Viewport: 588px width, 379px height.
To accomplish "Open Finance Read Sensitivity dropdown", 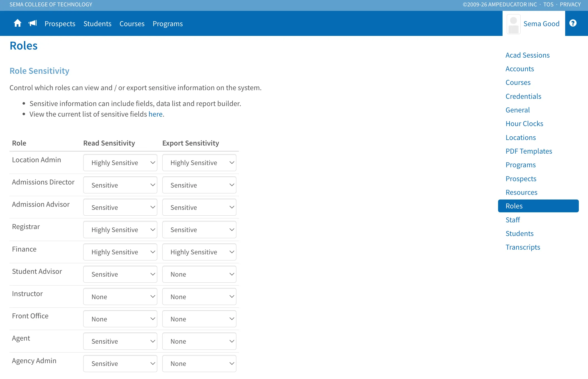I will pyautogui.click(x=120, y=252).
